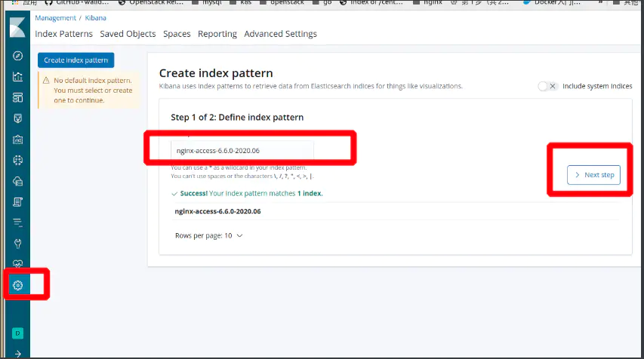The height and width of the screenshot is (359, 644).
Task: Open the nginx bookmarks folder
Action: (427, 2)
